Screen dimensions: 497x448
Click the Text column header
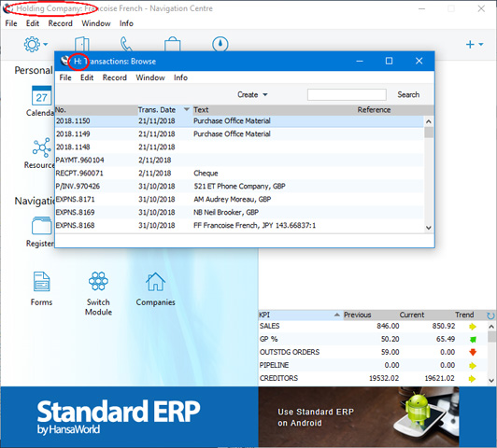click(x=275, y=110)
